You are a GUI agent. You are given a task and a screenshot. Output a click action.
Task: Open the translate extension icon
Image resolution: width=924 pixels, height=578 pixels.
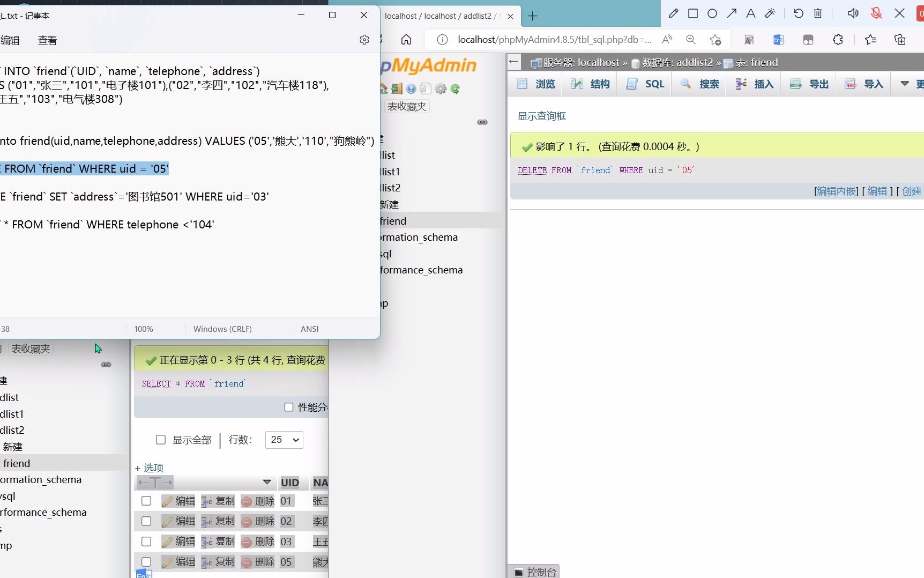[779, 40]
